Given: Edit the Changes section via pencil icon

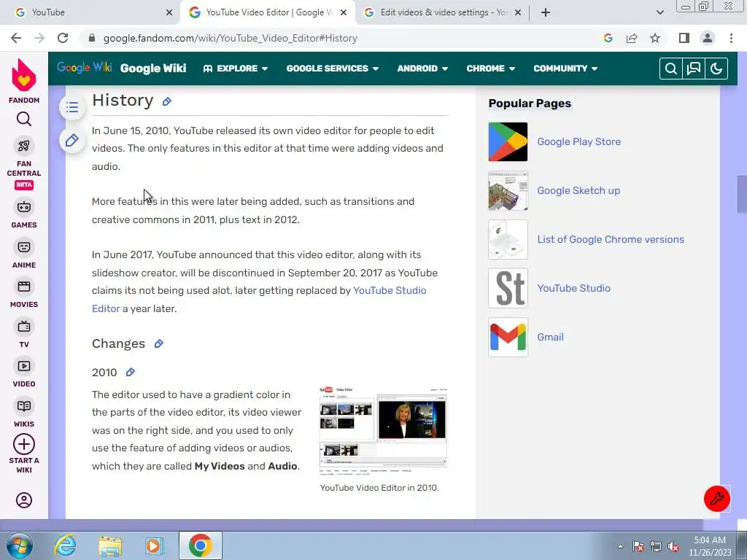Looking at the screenshot, I should pyautogui.click(x=159, y=344).
